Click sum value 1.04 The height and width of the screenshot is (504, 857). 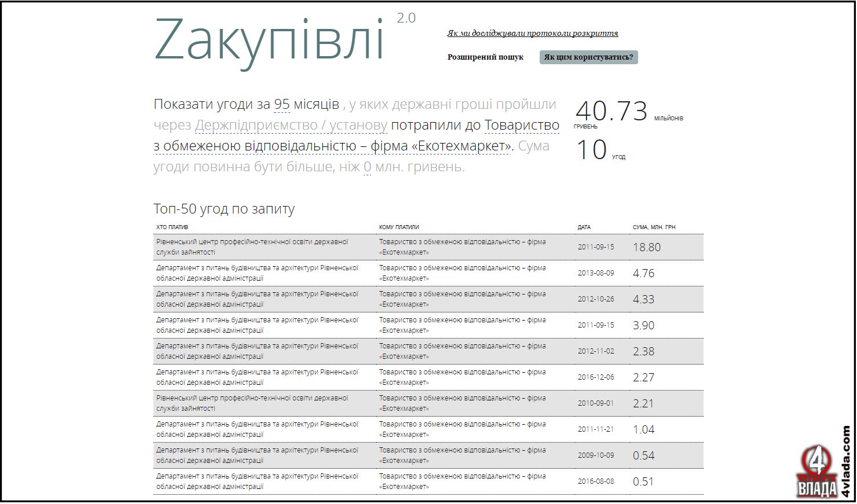(x=643, y=429)
